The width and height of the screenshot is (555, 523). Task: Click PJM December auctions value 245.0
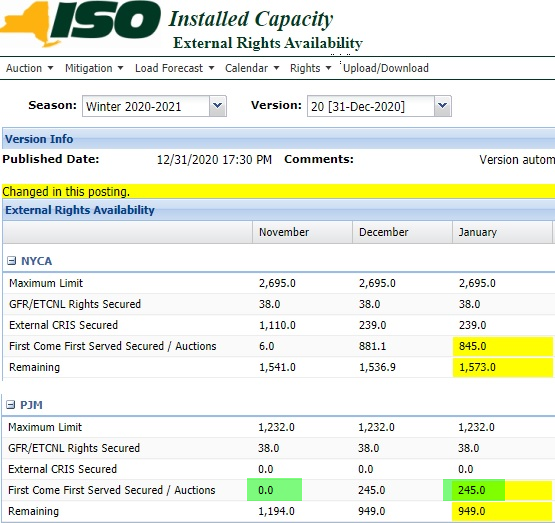[372, 490]
